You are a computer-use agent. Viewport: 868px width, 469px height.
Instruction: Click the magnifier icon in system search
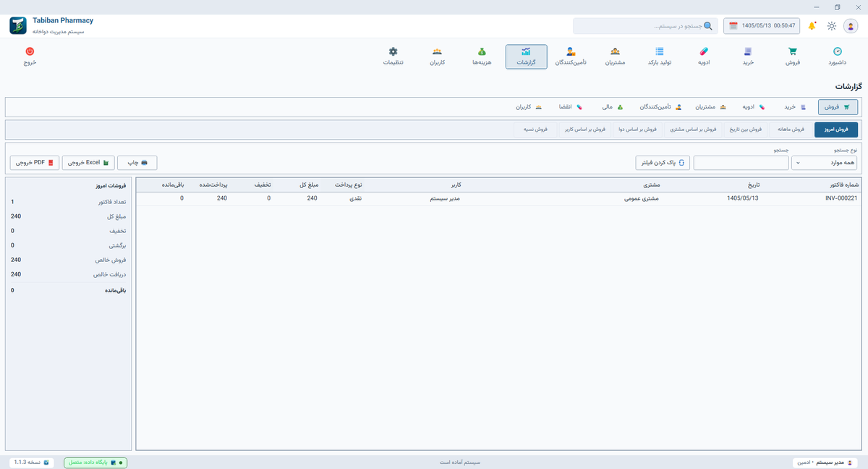(708, 26)
